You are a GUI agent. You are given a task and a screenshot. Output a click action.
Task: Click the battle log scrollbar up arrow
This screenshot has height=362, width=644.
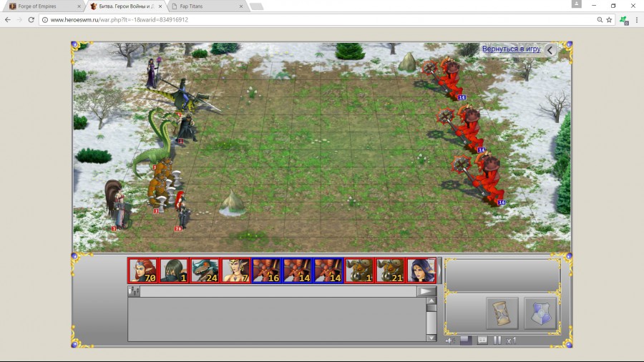point(431,301)
